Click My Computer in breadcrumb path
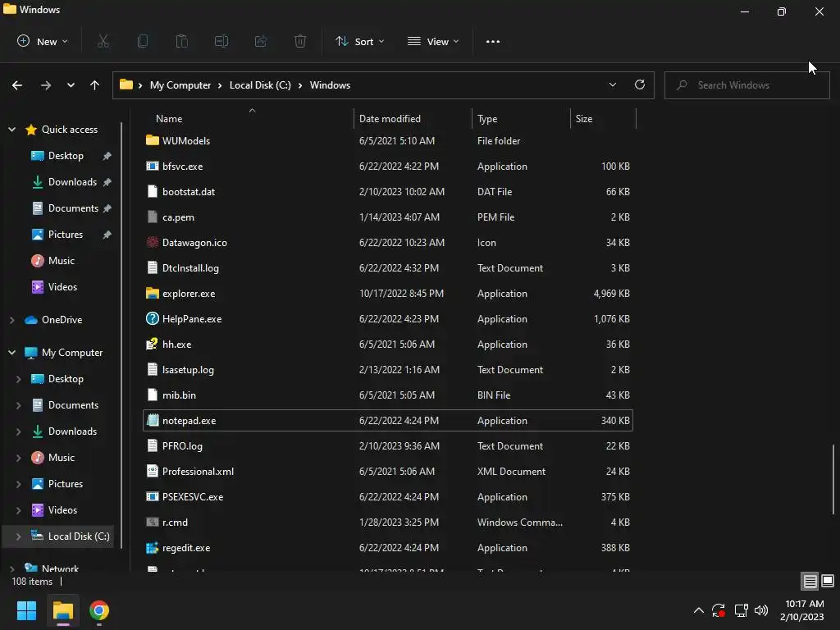Viewport: 840px width, 630px height. tap(180, 85)
